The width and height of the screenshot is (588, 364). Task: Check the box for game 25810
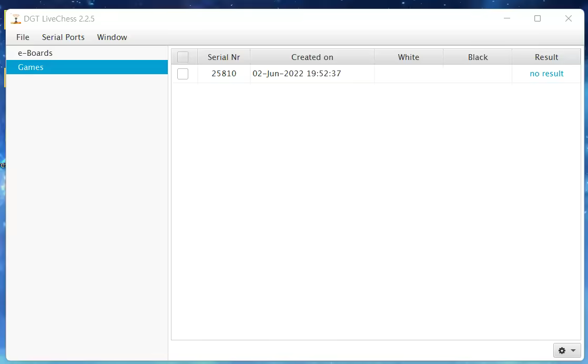(183, 74)
